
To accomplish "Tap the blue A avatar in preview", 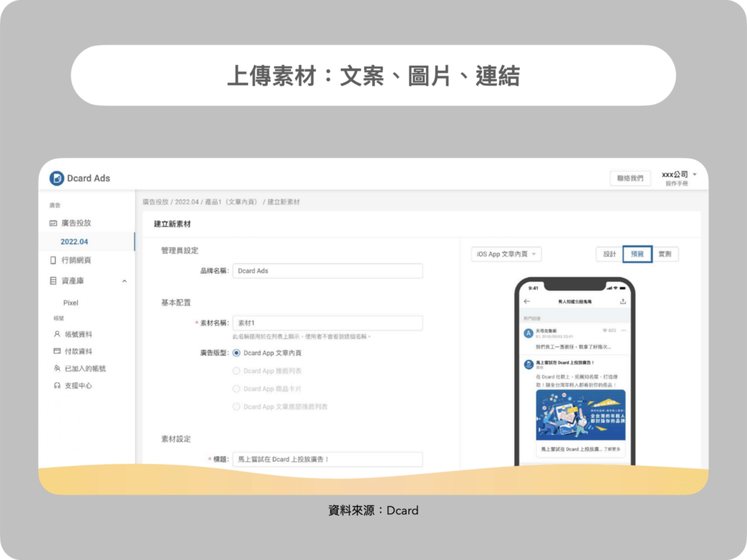I will (528, 333).
